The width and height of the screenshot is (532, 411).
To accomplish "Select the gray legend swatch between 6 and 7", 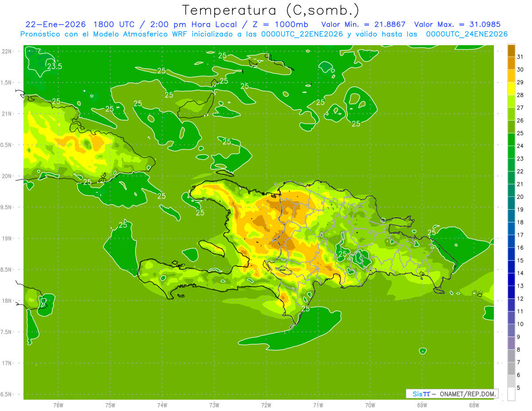I will coord(511,369).
